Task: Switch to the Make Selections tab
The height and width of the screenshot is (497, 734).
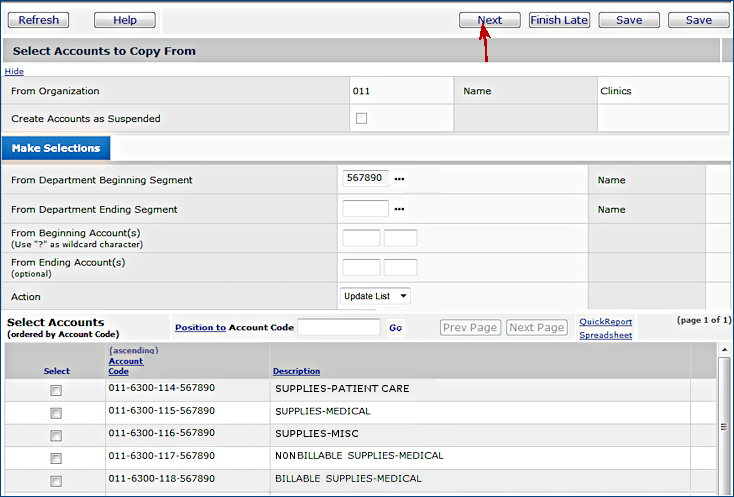Action: [56, 148]
